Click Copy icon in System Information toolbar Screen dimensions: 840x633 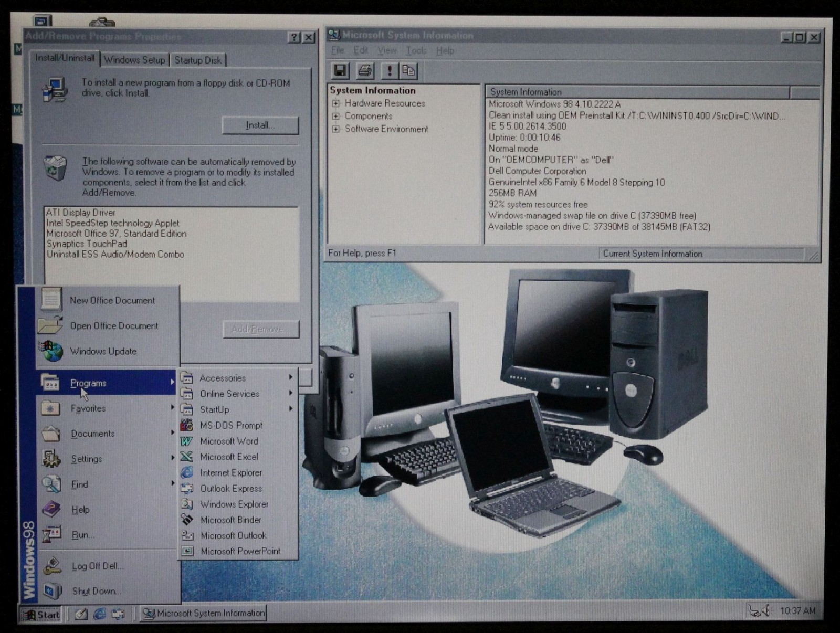point(408,70)
